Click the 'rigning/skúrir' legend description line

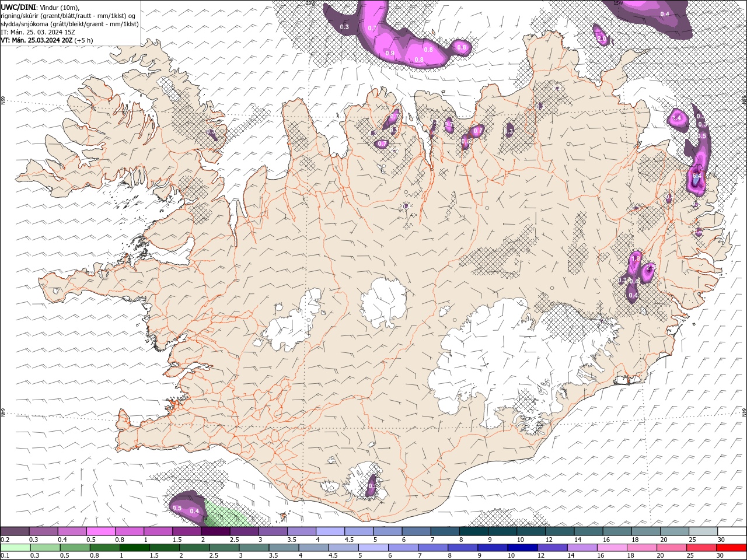[x=68, y=16]
